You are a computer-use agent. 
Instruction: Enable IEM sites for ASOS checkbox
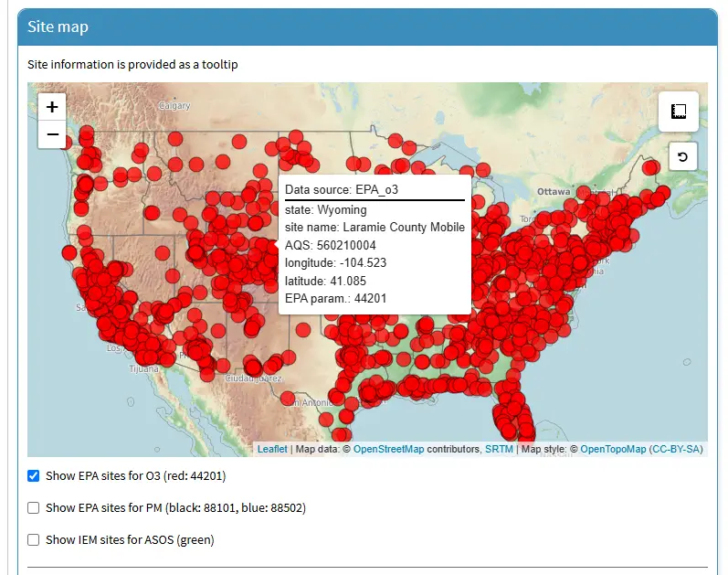pos(34,539)
